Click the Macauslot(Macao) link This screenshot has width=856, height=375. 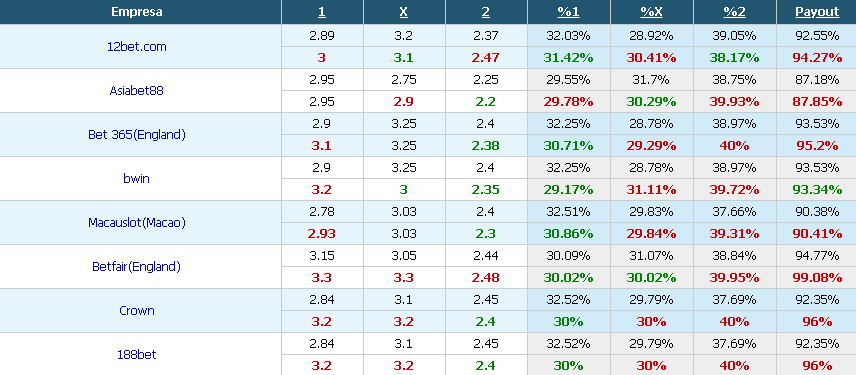[136, 223]
